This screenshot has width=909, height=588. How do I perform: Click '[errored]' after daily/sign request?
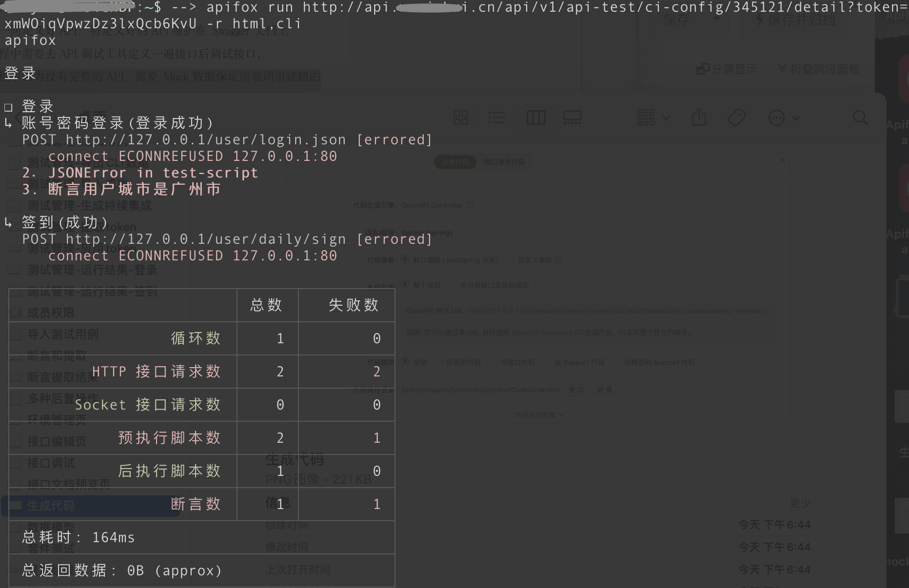[x=395, y=239]
